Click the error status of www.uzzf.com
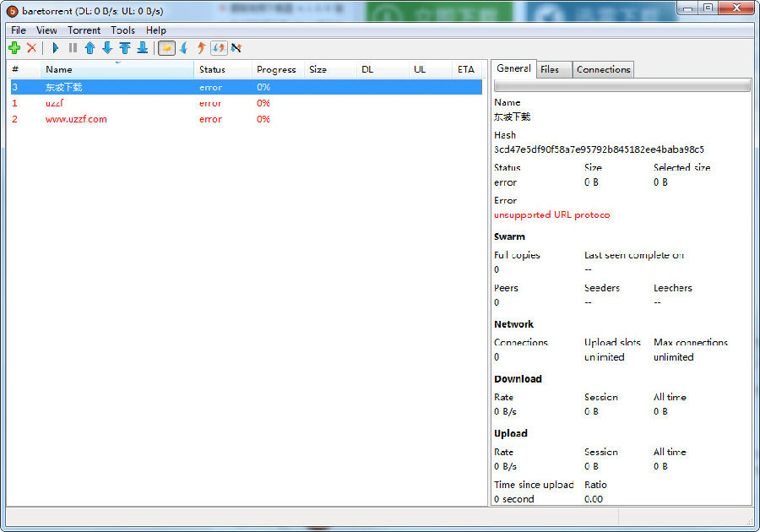Image resolution: width=760 pixels, height=532 pixels. [x=210, y=119]
